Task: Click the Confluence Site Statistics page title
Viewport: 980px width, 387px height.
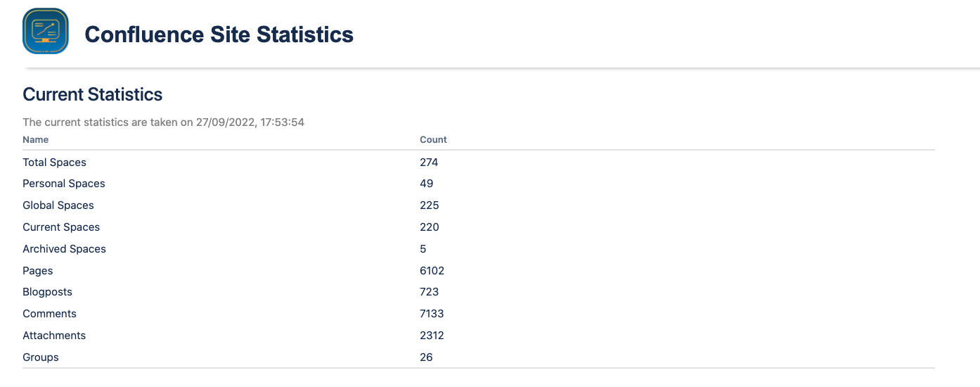Action: click(219, 34)
